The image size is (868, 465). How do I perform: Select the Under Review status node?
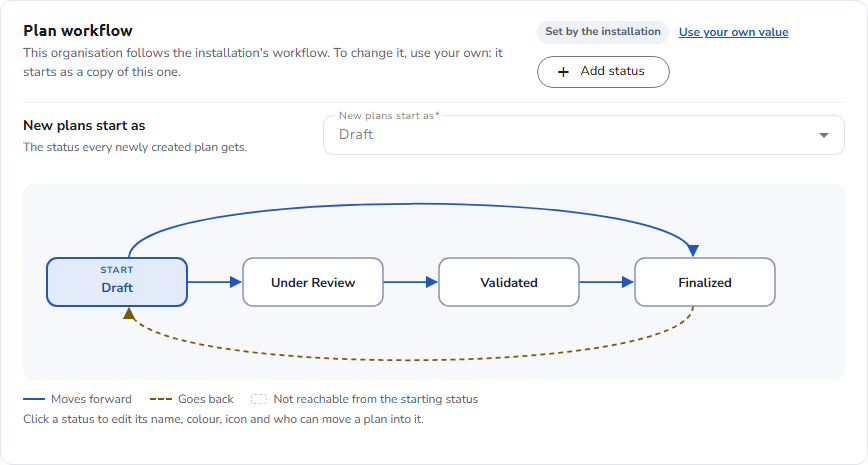click(x=313, y=282)
